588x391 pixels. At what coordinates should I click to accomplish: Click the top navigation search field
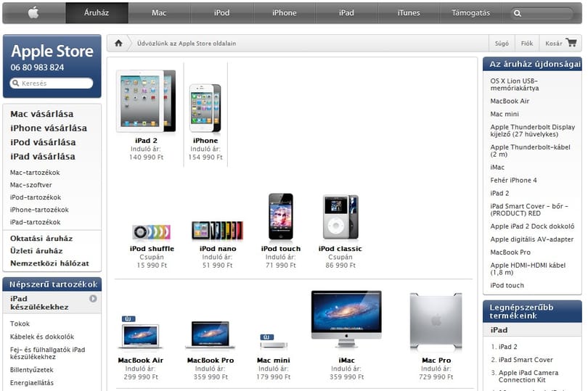542,13
